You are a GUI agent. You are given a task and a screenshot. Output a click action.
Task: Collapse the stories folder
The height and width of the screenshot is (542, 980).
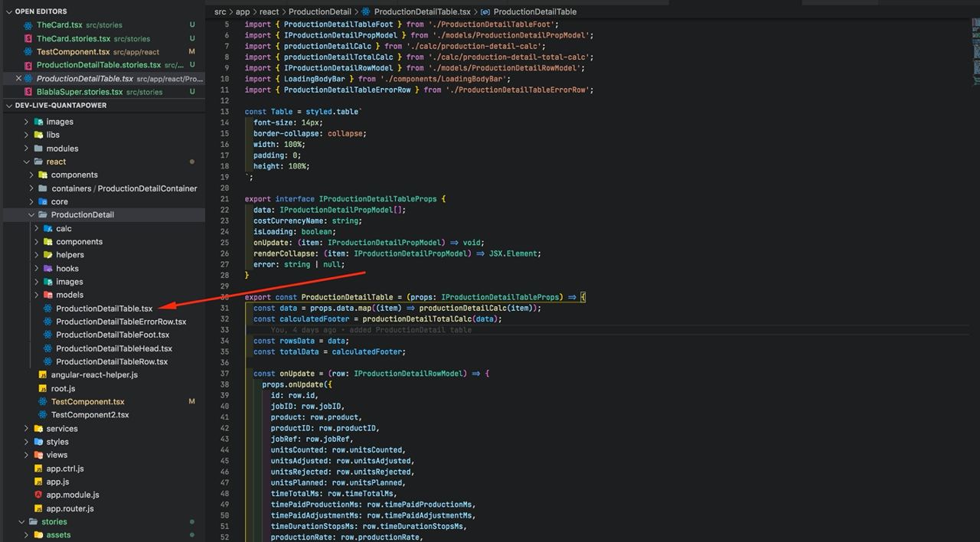[22, 521]
